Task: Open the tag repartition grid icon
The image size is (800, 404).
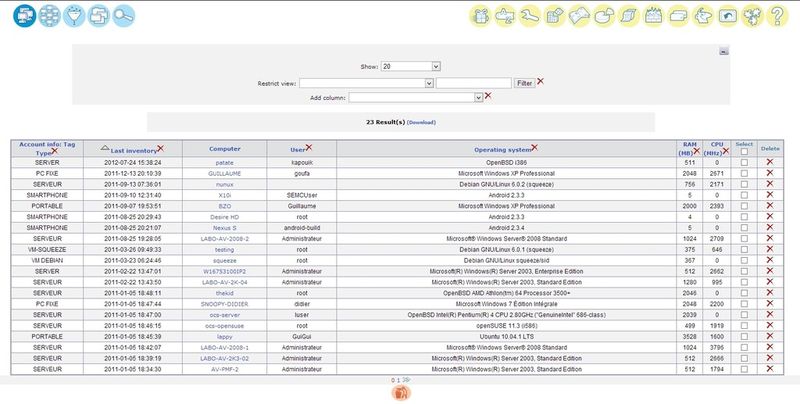Action: (49, 16)
